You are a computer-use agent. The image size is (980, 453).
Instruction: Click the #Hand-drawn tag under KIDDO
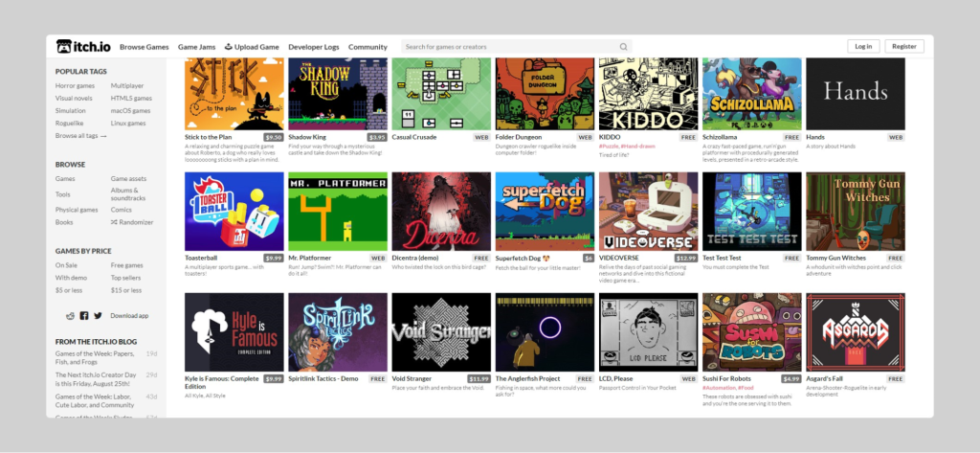[637, 146]
